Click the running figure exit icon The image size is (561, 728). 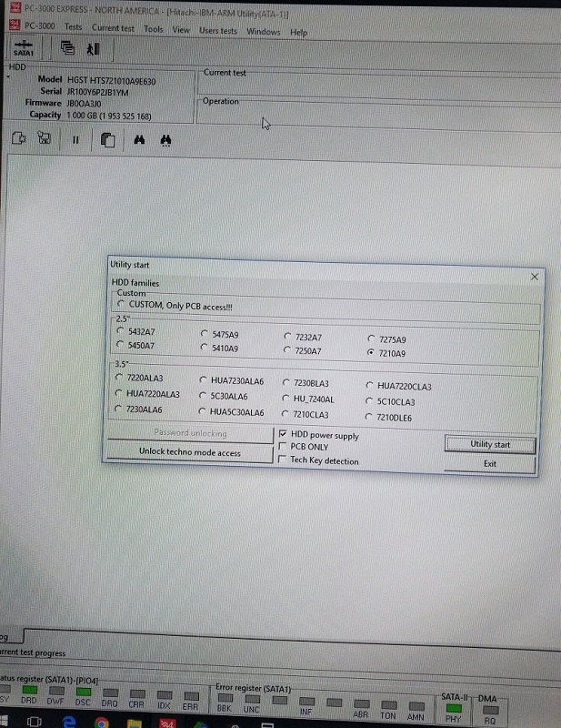[94, 49]
